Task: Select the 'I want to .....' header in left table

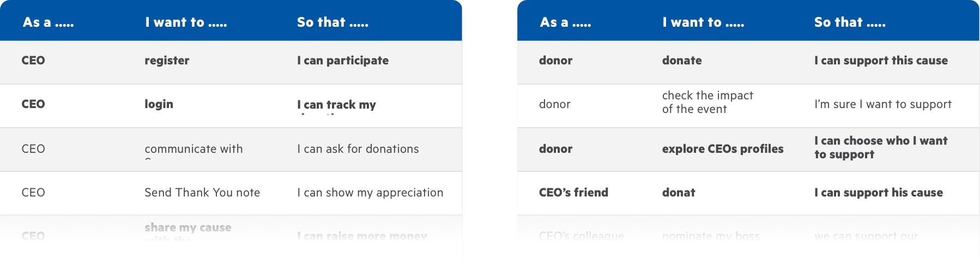Action: point(186,22)
